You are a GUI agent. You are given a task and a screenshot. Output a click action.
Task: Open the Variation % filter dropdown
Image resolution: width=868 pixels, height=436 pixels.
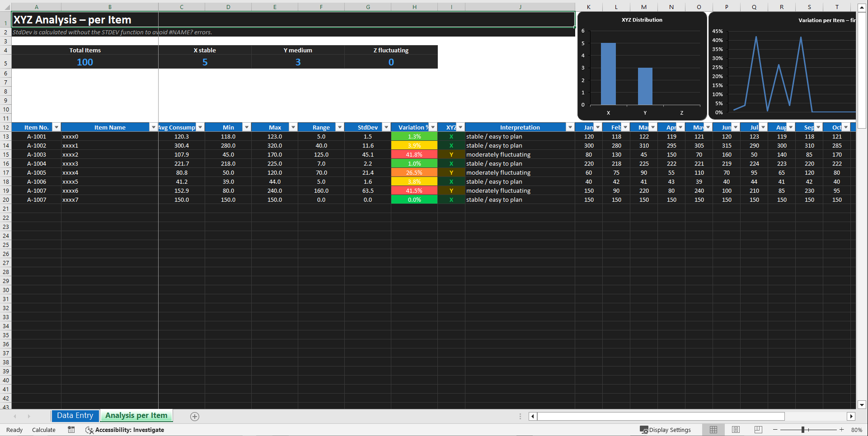click(x=433, y=127)
